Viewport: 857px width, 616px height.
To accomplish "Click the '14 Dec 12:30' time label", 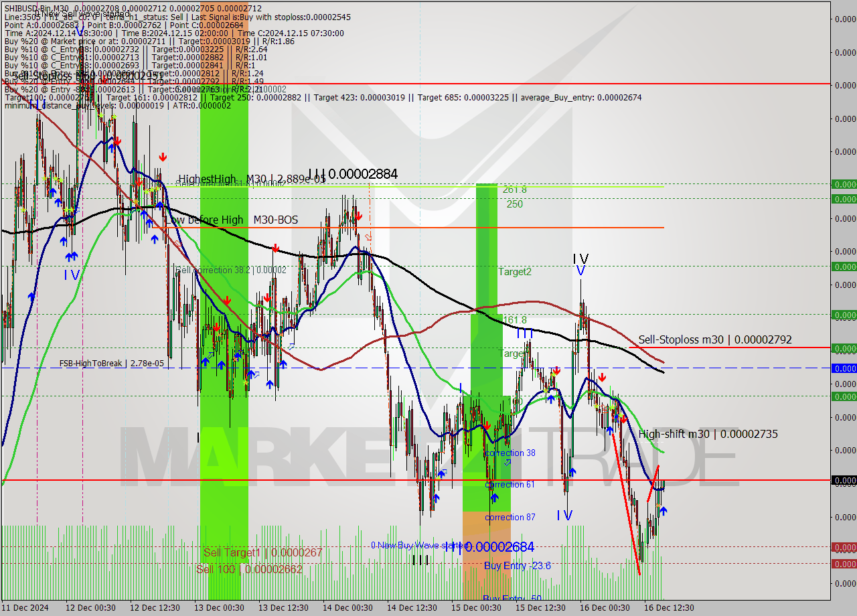I will (412, 607).
